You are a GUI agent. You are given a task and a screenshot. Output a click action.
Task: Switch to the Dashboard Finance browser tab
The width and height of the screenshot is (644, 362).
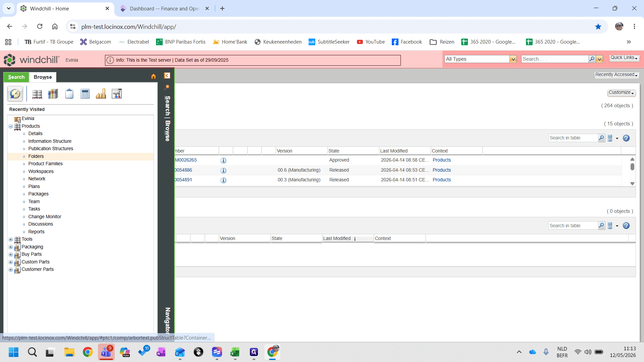pyautogui.click(x=164, y=9)
